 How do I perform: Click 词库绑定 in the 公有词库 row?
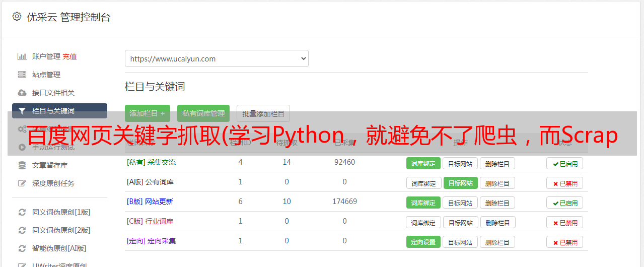pos(423,183)
